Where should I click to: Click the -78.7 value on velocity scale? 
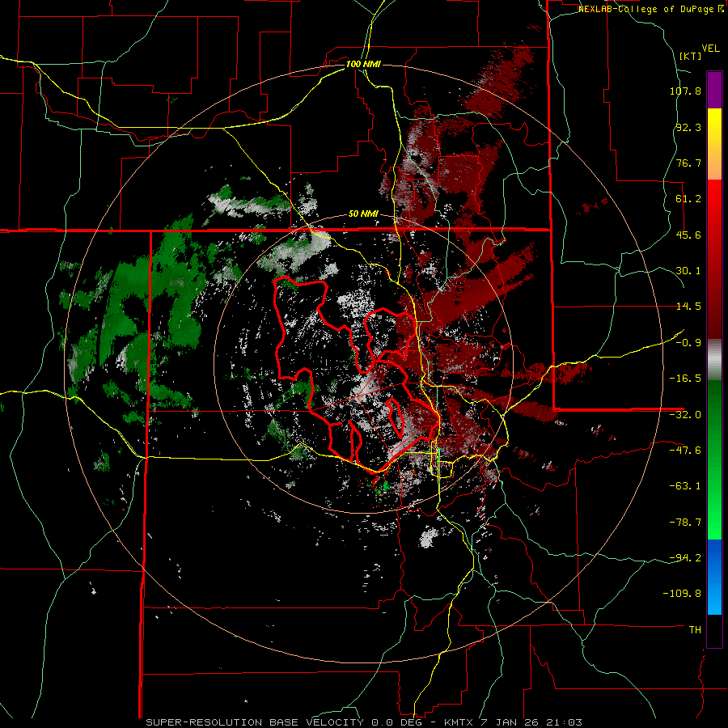(x=685, y=523)
